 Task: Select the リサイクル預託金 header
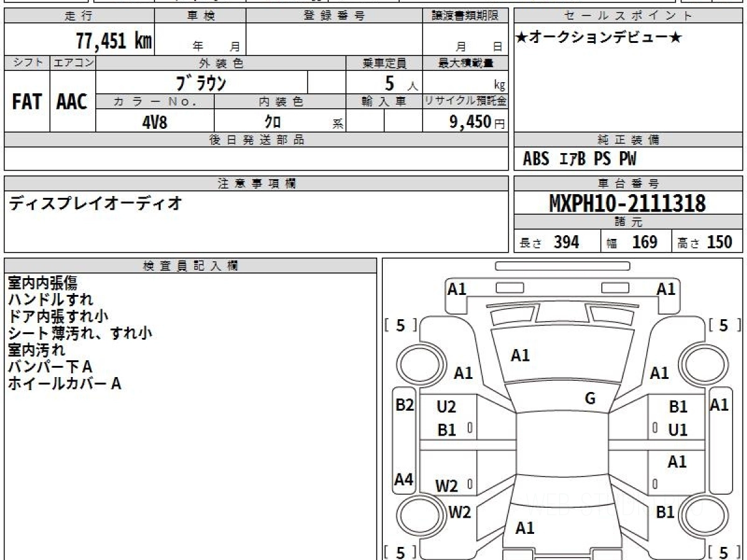pos(465,101)
